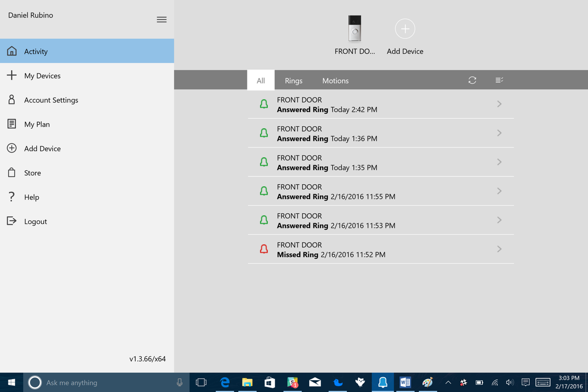Select the Activity house icon in sidebar
This screenshot has width=588, height=392.
click(x=12, y=50)
